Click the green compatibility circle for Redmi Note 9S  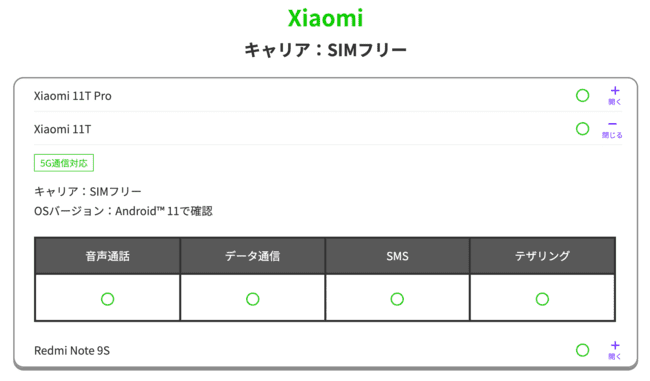click(x=582, y=350)
